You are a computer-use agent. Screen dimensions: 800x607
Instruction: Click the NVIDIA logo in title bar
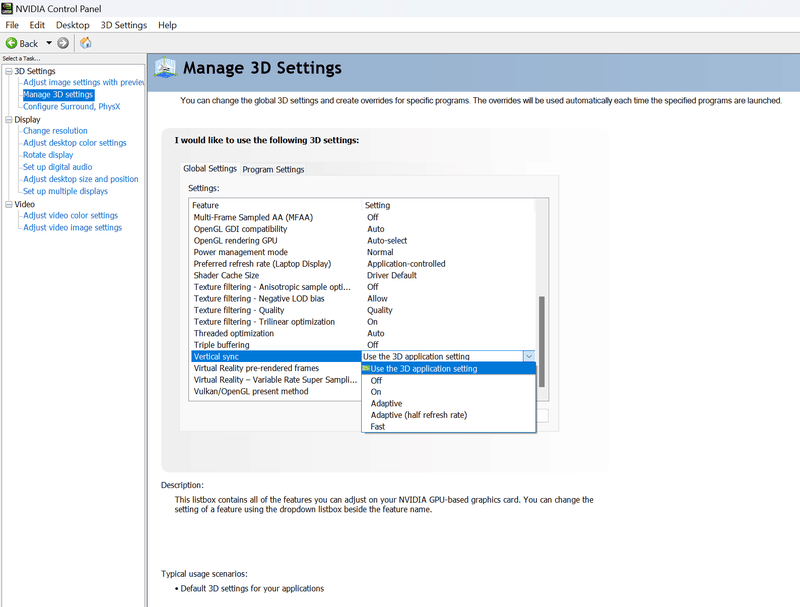pos(7,8)
